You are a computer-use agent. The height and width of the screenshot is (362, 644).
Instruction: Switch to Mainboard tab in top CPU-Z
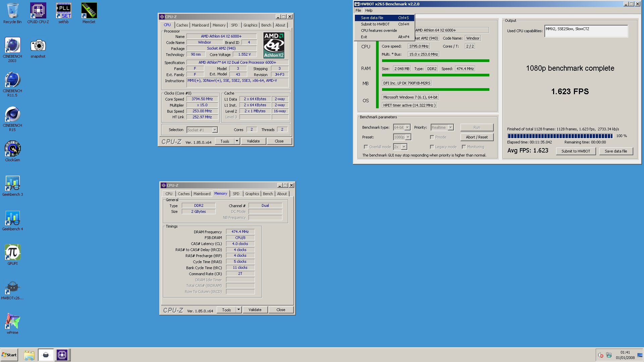point(200,25)
